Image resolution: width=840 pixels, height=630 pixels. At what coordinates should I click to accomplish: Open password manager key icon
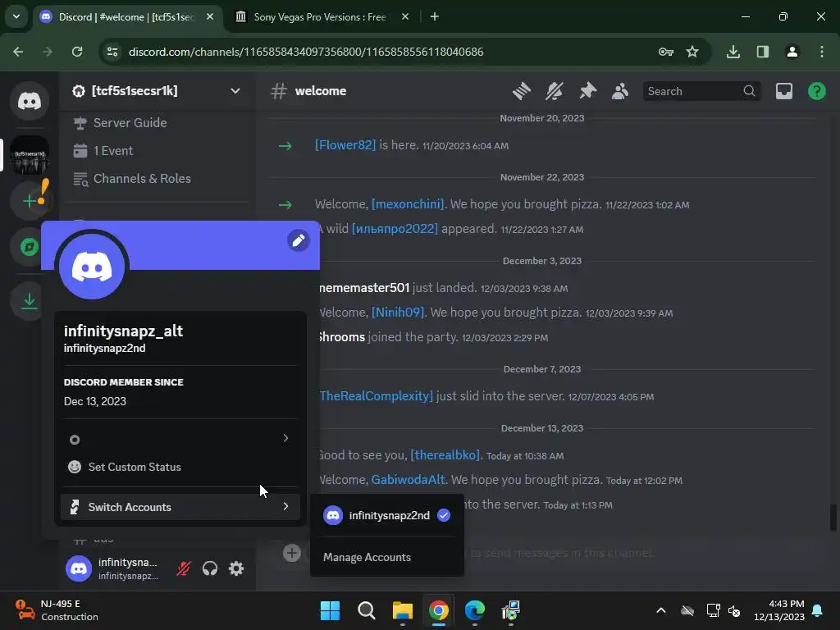coord(666,52)
